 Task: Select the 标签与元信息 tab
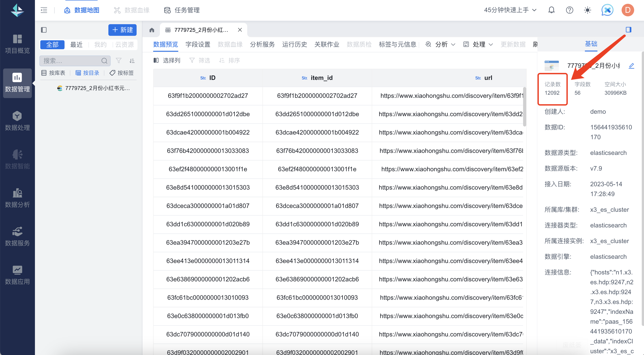pyautogui.click(x=397, y=45)
